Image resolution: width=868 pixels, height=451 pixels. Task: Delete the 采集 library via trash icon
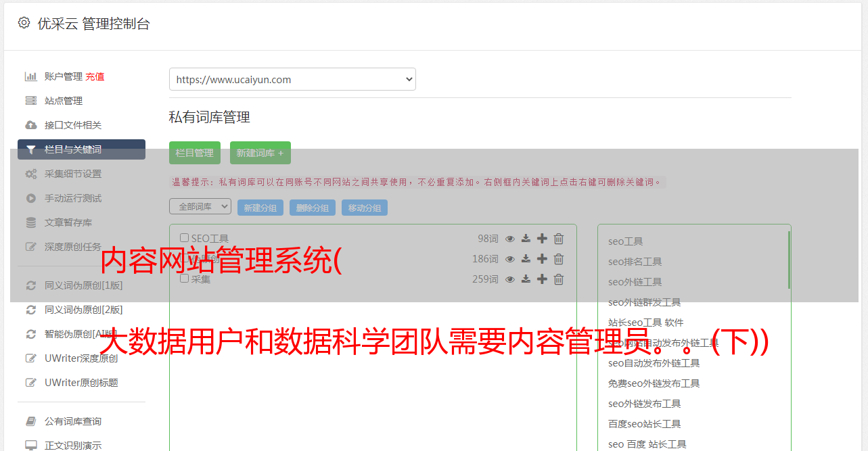pyautogui.click(x=559, y=279)
